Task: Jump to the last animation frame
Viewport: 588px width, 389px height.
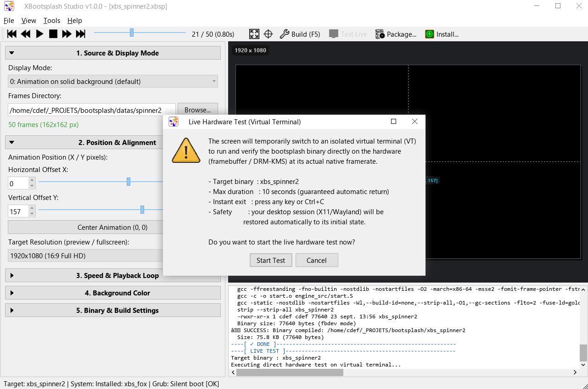Action: click(80, 34)
